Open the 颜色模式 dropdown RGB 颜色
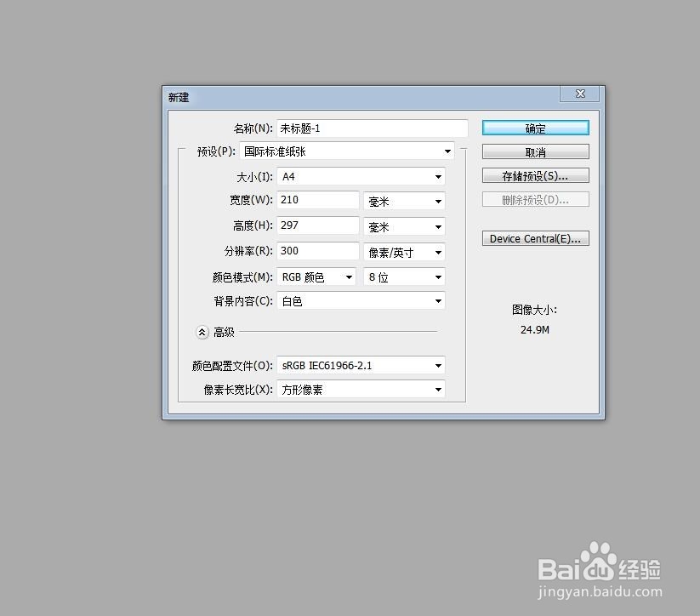This screenshot has height=616, width=700. [x=316, y=277]
